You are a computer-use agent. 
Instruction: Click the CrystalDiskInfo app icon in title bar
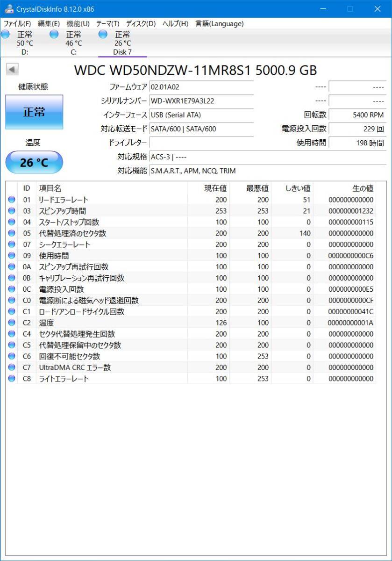[8, 9]
